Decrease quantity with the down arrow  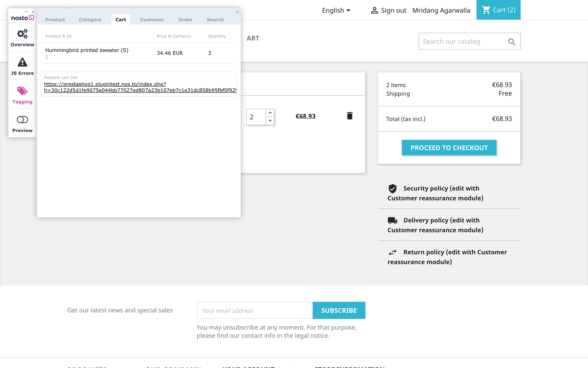[x=270, y=121]
